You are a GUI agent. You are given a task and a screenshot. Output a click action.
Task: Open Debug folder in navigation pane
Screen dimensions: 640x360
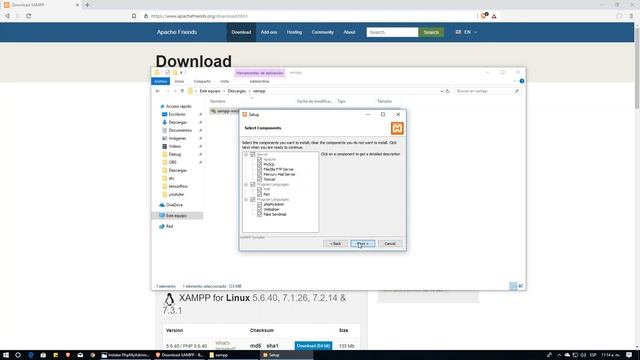pos(175,154)
